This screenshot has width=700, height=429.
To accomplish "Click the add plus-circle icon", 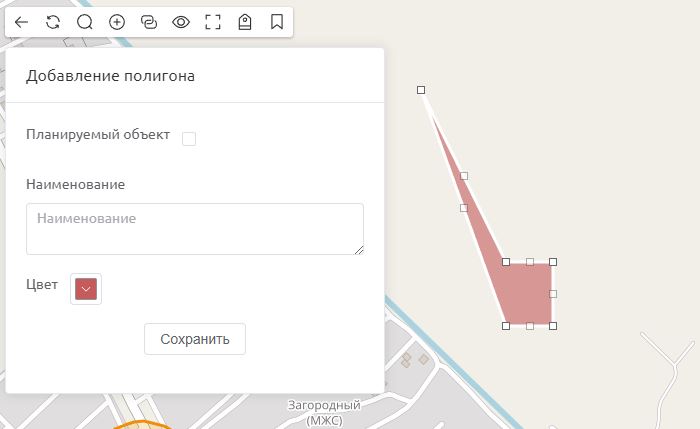I will tap(117, 22).
